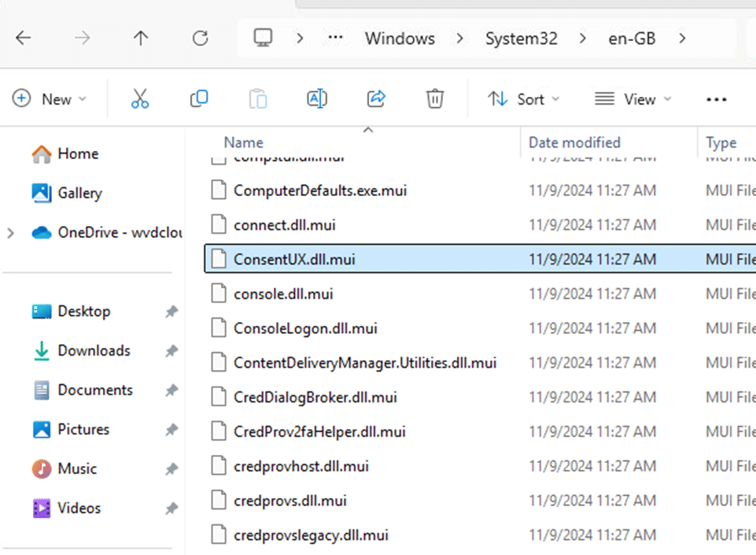The image size is (756, 555).
Task: Open Downloads quick access folder
Action: (80, 351)
